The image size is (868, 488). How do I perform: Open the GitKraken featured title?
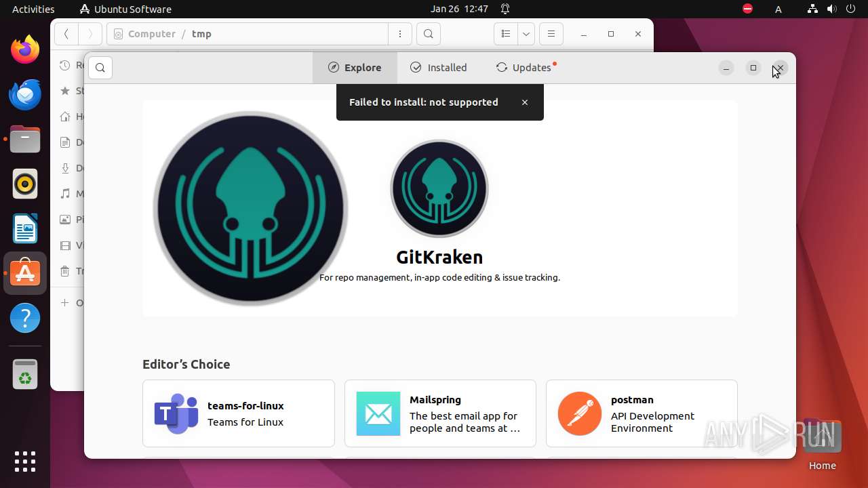pyautogui.click(x=439, y=257)
